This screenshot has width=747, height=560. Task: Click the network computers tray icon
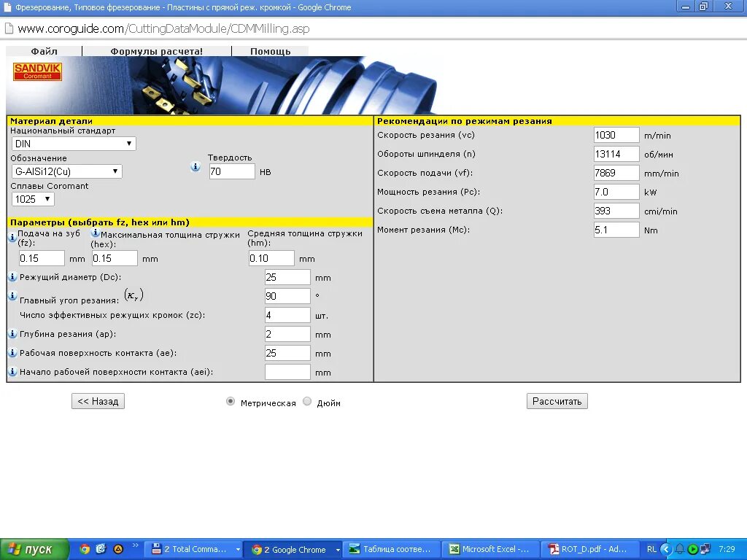point(705,549)
